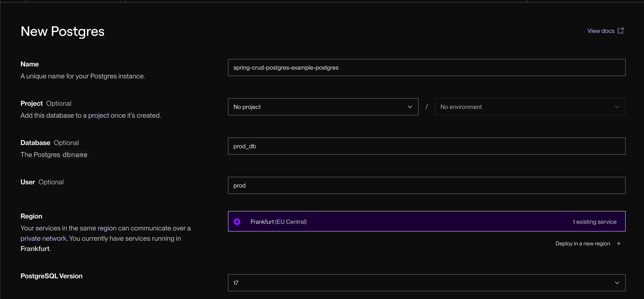Select the Frankfurt (EU Central) radio button
The width and height of the screenshot is (644, 299).
click(237, 221)
